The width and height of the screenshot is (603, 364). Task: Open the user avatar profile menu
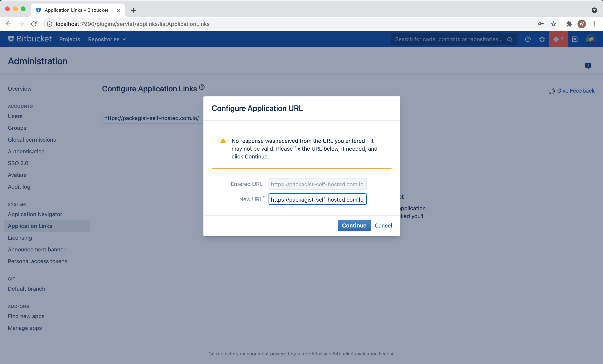pos(591,39)
